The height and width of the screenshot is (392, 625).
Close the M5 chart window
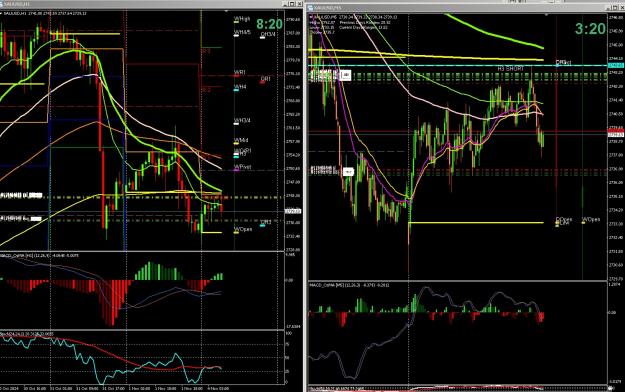621,8
